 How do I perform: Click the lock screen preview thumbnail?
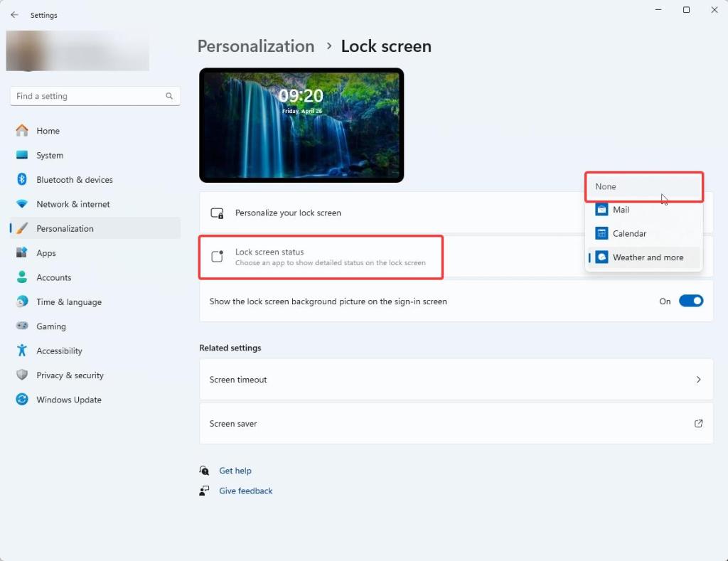click(301, 125)
